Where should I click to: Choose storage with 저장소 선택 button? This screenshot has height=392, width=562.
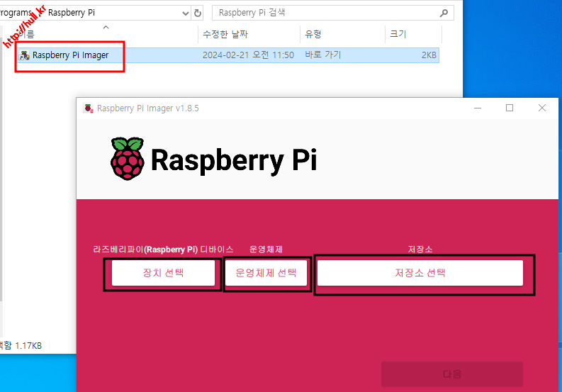click(x=420, y=273)
